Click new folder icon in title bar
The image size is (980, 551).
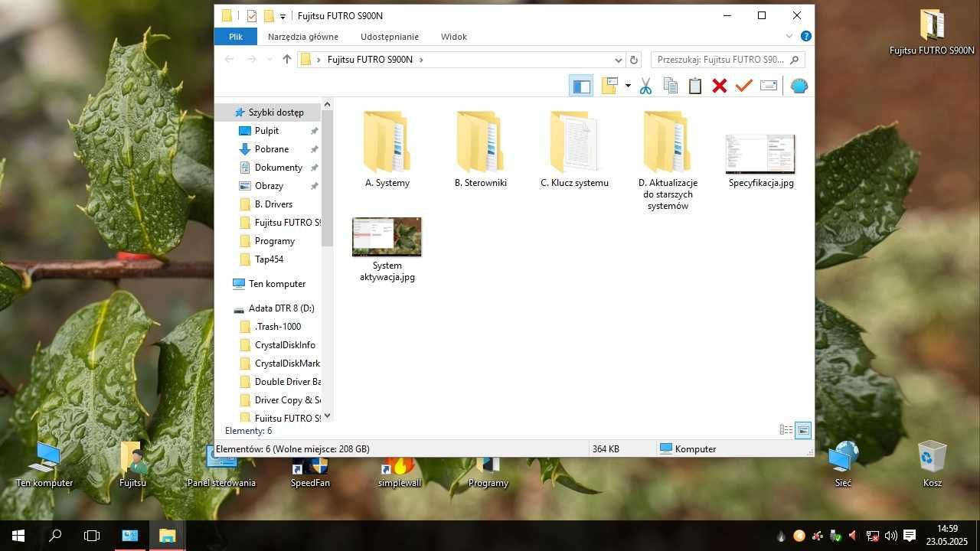pyautogui.click(x=269, y=15)
